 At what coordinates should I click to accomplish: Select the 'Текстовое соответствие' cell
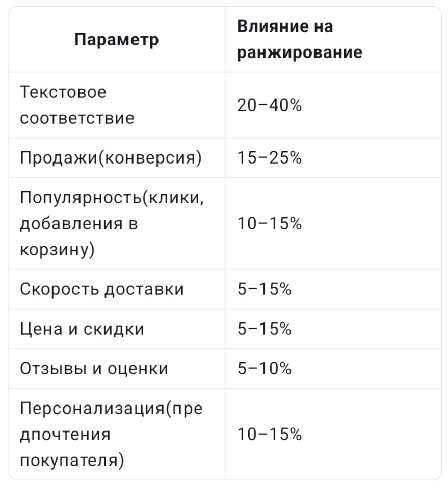(x=77, y=105)
